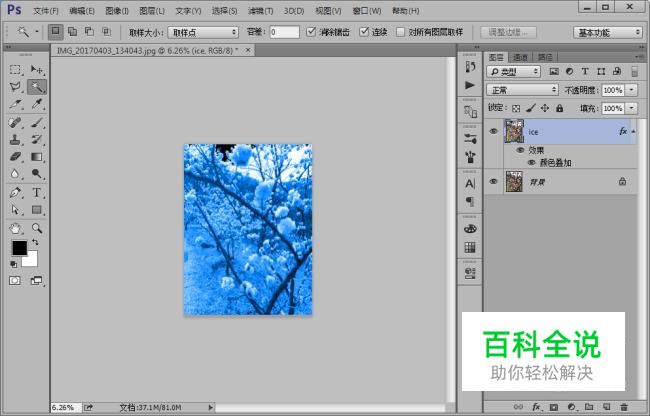
Task: Hide the ice layer
Action: tap(493, 131)
